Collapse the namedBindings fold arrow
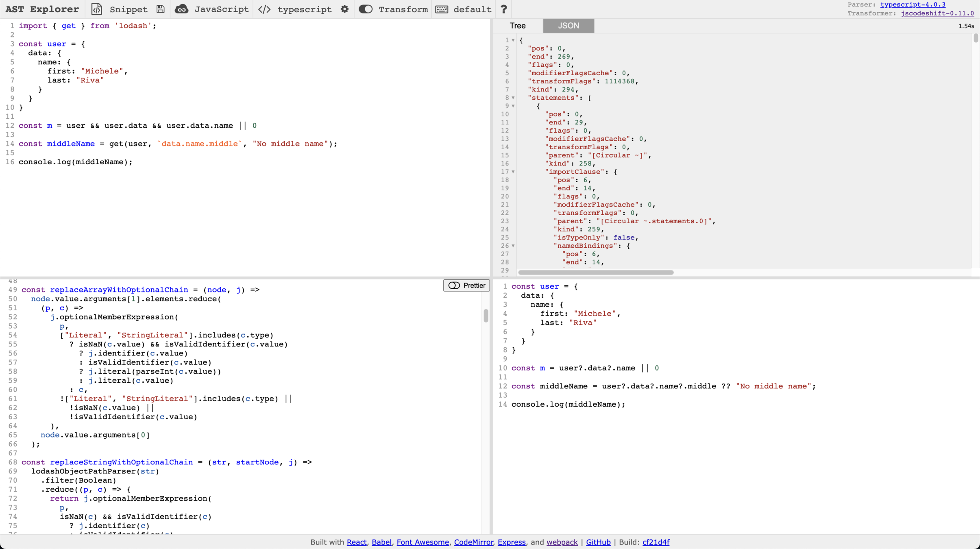Screen dimensions: 980x549 pos(513,246)
